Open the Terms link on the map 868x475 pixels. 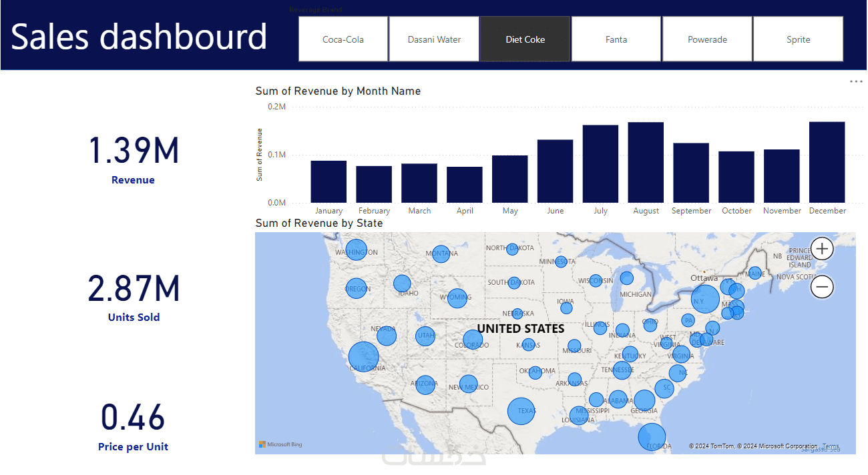831,446
